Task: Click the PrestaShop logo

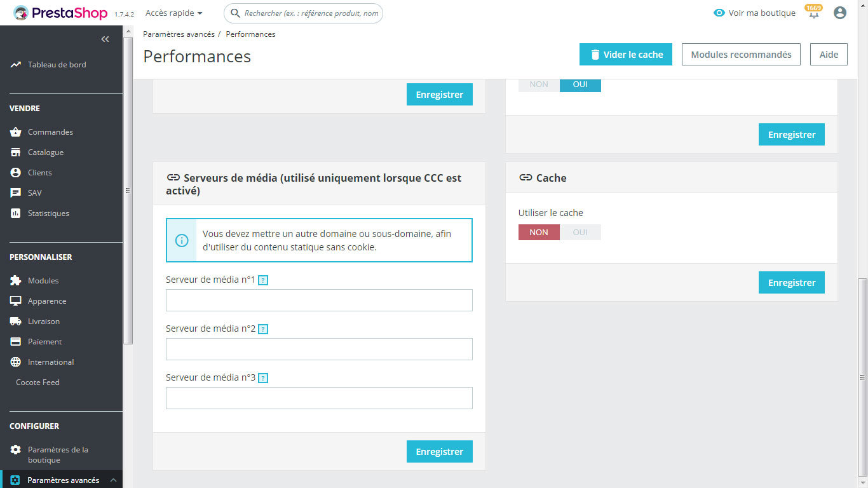Action: click(60, 13)
